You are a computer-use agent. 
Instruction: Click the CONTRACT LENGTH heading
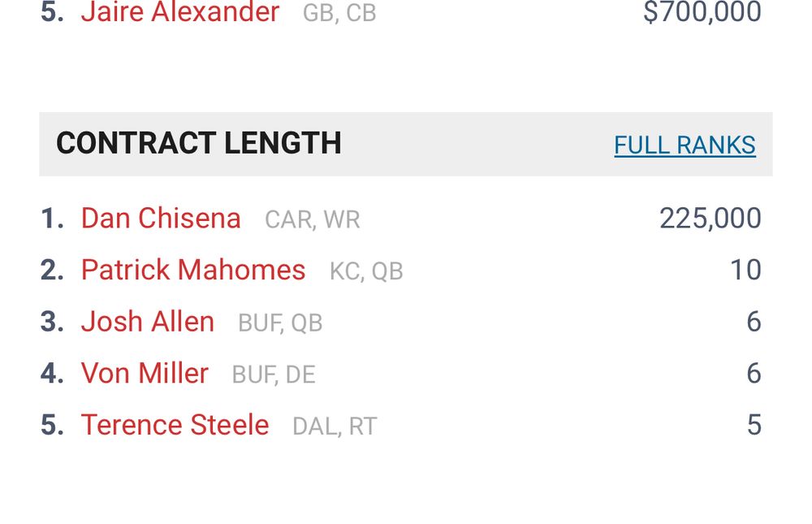pyautogui.click(x=199, y=144)
